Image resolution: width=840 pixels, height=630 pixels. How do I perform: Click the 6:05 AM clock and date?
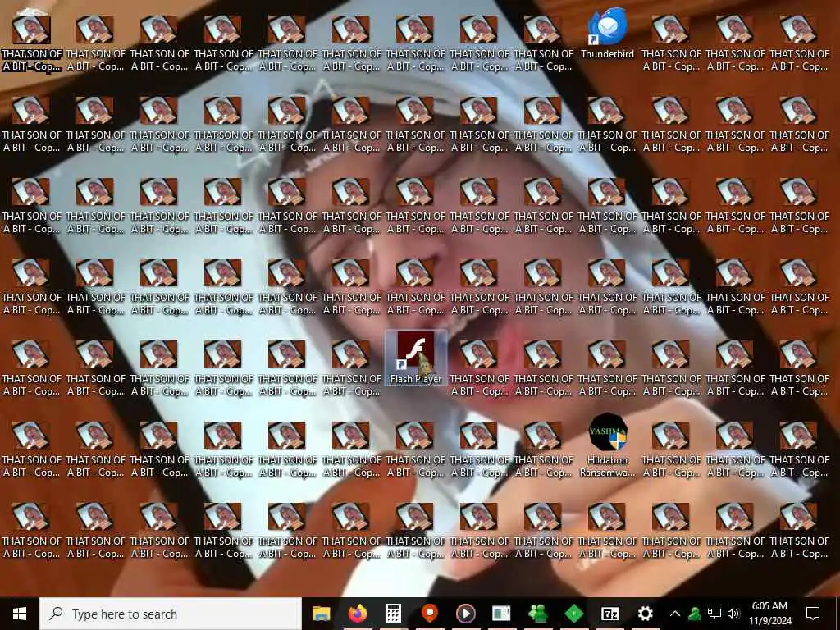769,614
